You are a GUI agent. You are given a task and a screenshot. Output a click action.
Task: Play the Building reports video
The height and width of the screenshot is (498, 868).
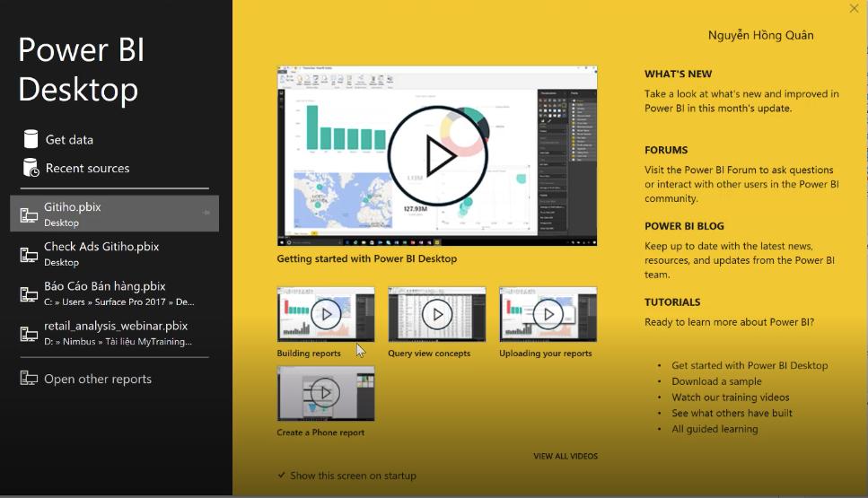326,314
